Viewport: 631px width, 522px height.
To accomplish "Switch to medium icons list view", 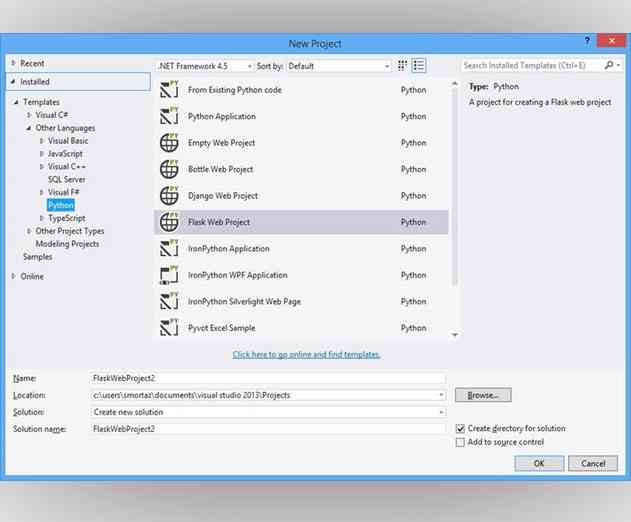I will [419, 66].
